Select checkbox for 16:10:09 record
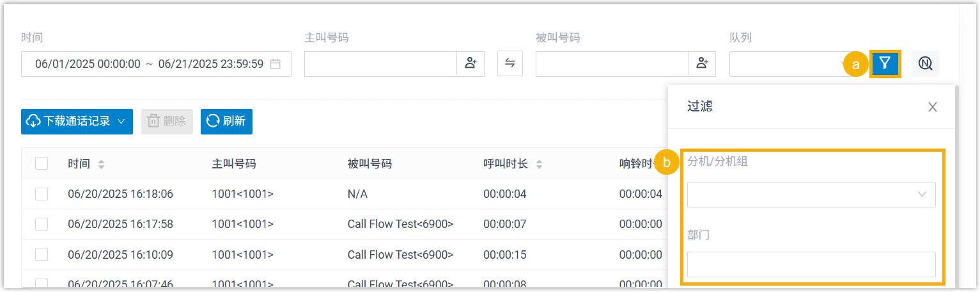Image resolution: width=980 pixels, height=292 pixels. coord(42,254)
